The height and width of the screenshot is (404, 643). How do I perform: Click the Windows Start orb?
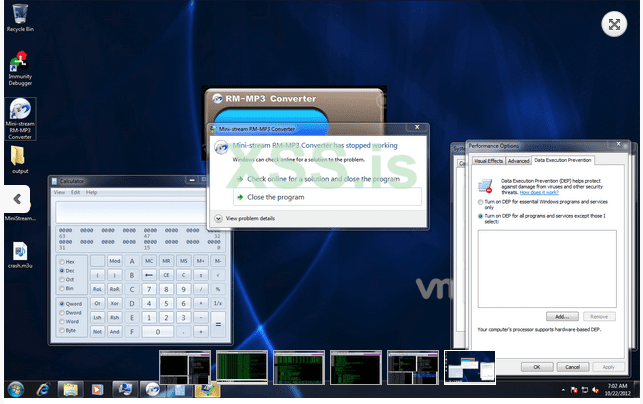coord(16,389)
